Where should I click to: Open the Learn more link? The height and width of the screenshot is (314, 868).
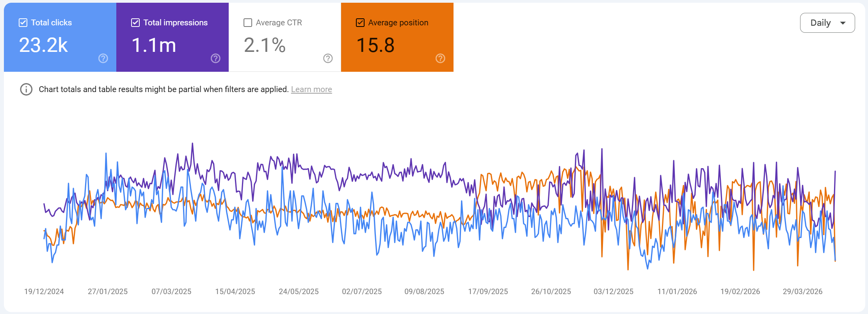click(x=311, y=89)
